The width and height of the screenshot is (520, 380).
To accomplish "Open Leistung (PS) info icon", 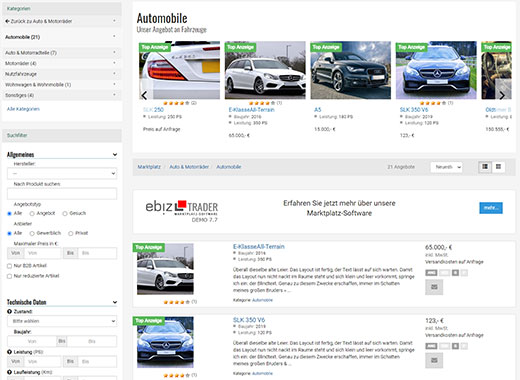I will click(9, 352).
